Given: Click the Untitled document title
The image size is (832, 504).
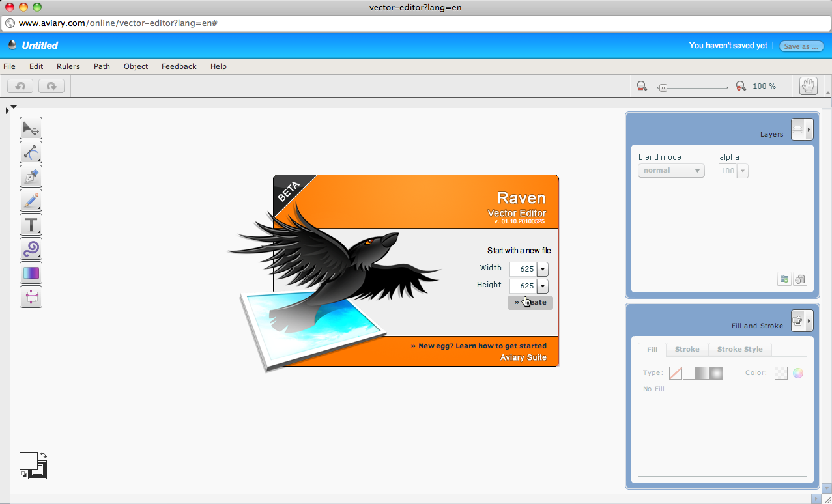Looking at the screenshot, I should 40,46.
